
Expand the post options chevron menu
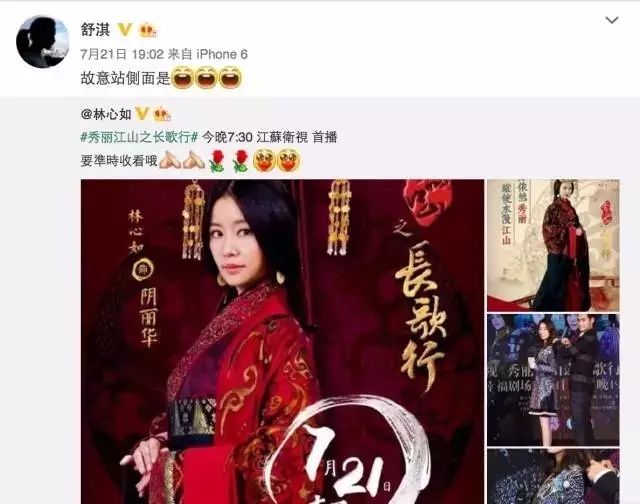point(611,20)
